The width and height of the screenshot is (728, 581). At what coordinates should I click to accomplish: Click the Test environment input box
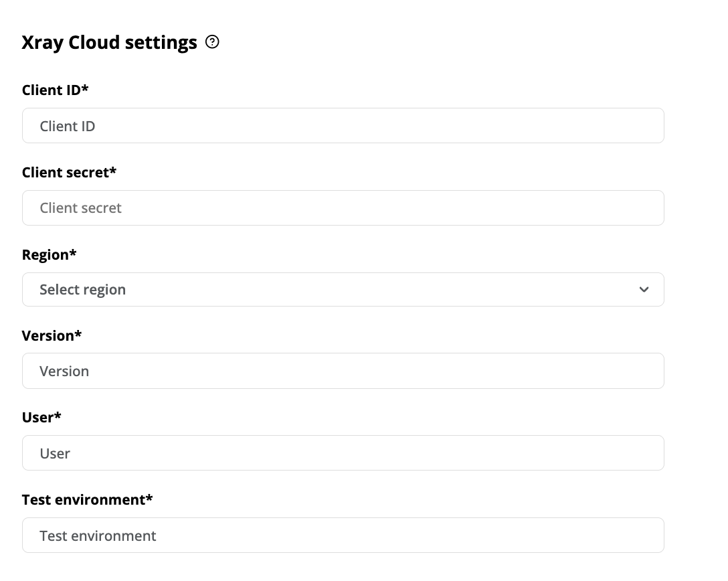pos(343,535)
